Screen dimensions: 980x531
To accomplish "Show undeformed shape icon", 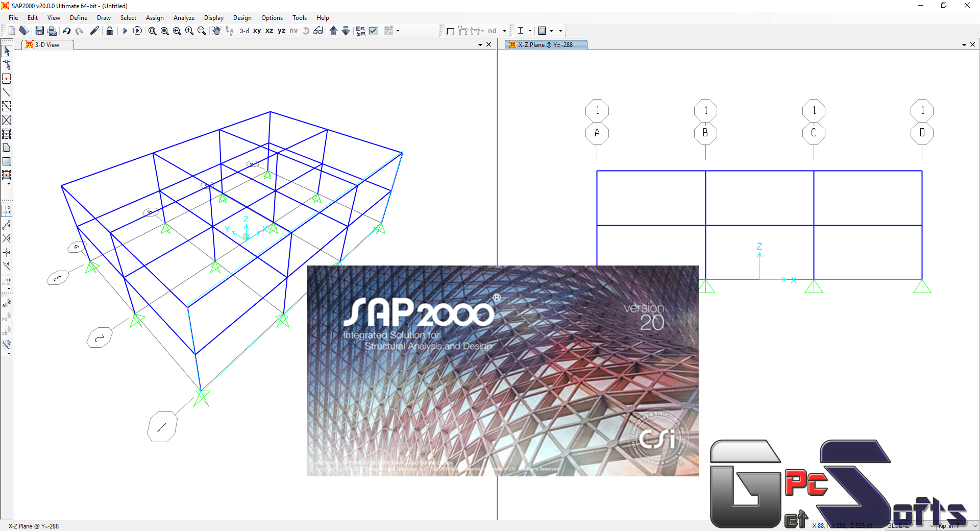I will click(450, 31).
